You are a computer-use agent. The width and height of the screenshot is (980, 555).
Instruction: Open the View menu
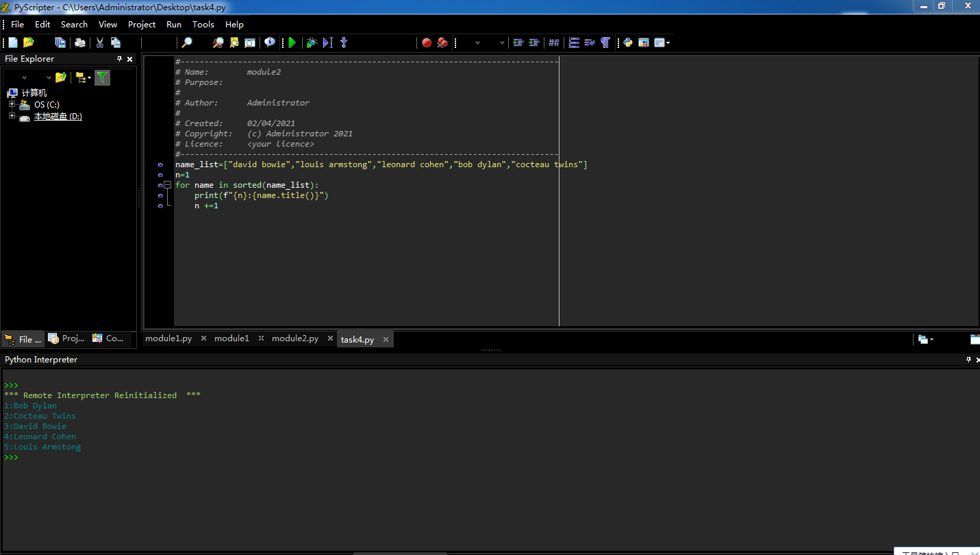[x=108, y=24]
